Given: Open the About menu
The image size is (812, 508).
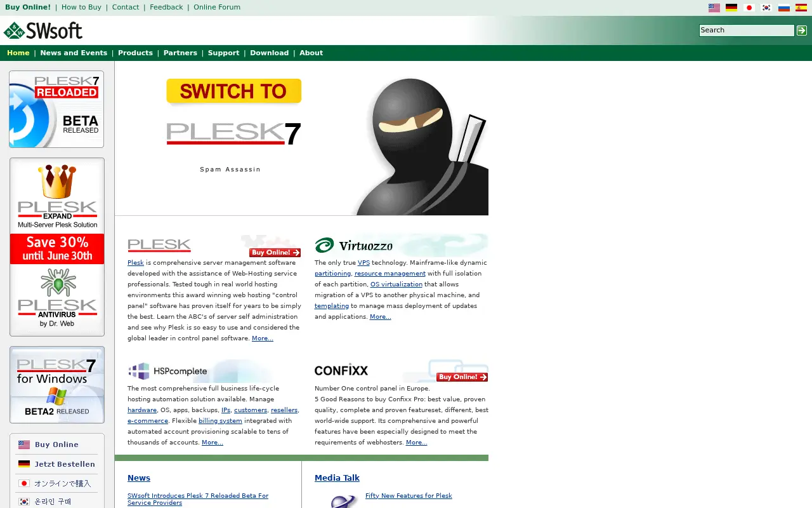Looking at the screenshot, I should coord(311,53).
